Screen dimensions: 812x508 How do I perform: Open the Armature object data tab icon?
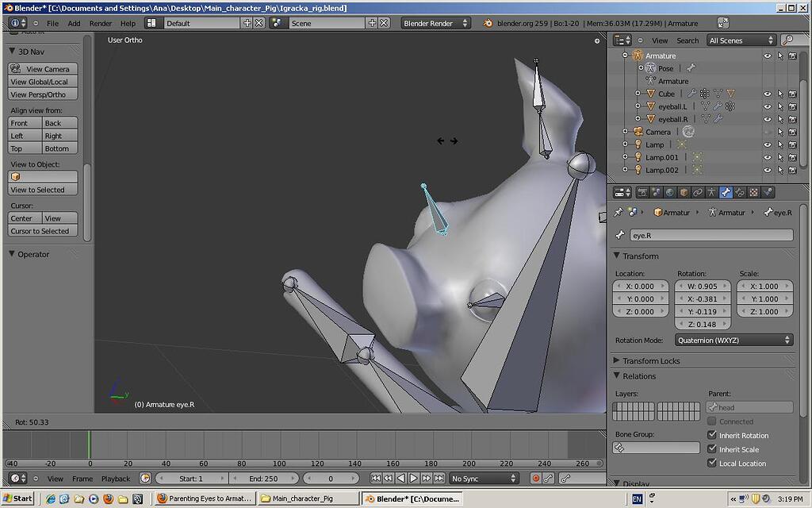pos(711,192)
